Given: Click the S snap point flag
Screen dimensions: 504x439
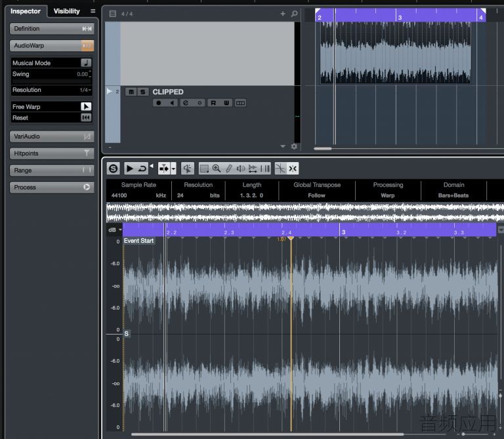Looking at the screenshot, I should click(x=126, y=333).
